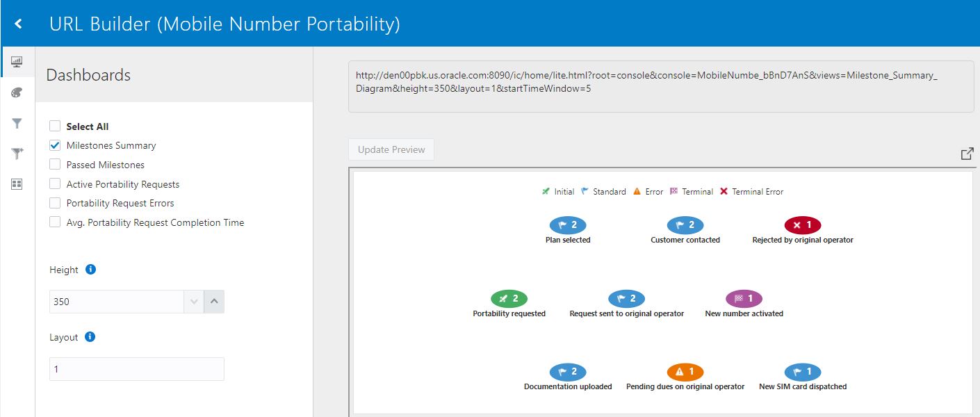Open the widget layout grid panel
Viewport: 980px width, 417px height.
tap(17, 184)
